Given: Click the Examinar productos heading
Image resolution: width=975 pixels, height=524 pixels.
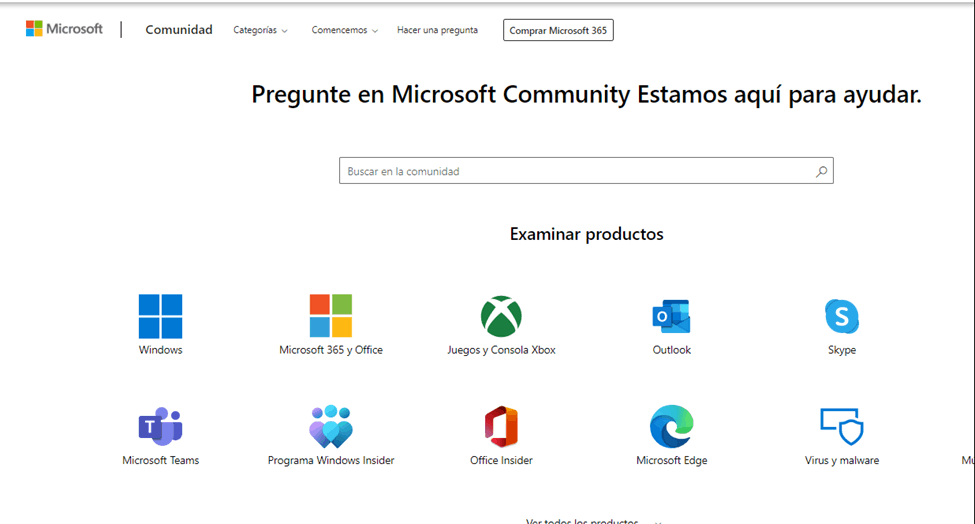Looking at the screenshot, I should pos(586,234).
